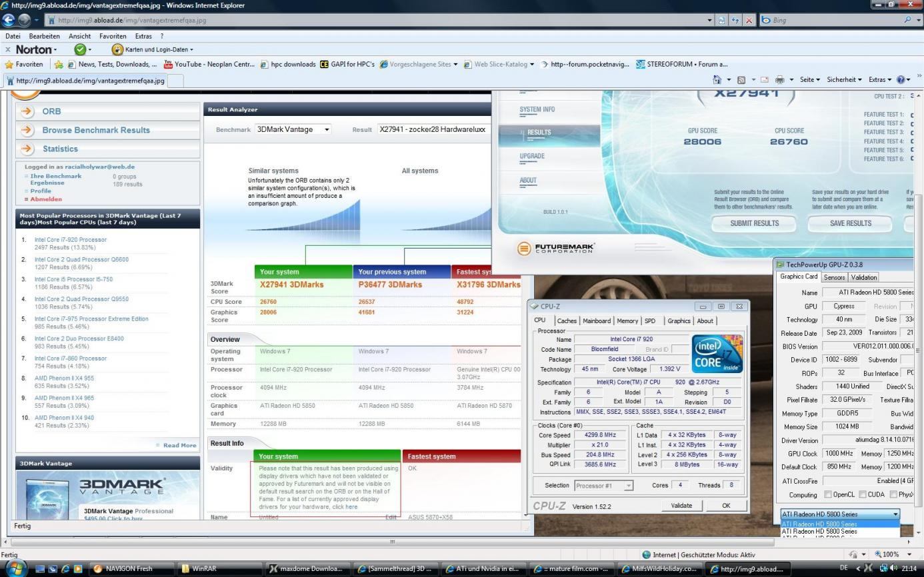Switch to the Memory tab in CPU-Z
This screenshot has height=577, width=924.
(627, 320)
